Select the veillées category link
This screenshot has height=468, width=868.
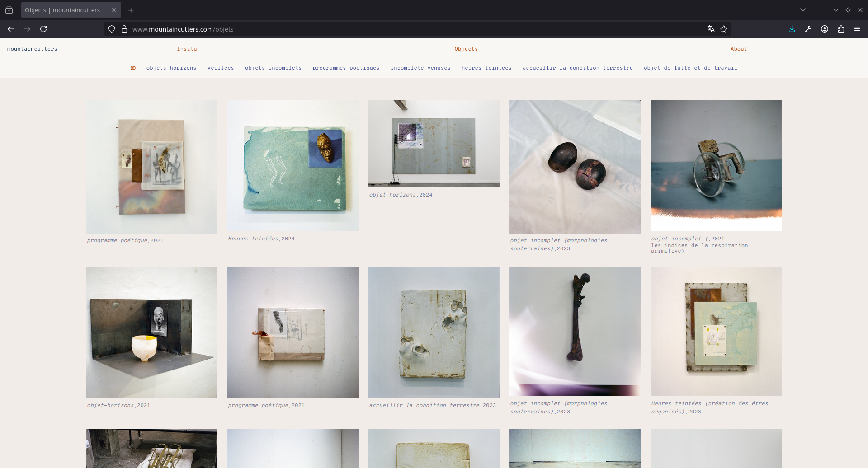pyautogui.click(x=221, y=68)
